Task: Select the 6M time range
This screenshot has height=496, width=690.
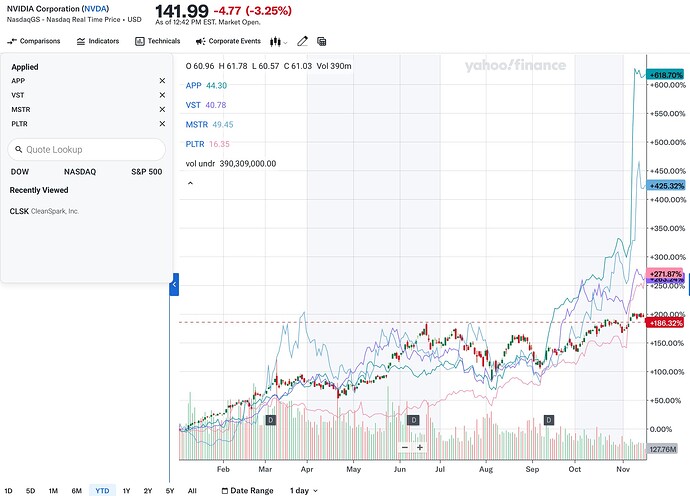Action: pos(77,490)
